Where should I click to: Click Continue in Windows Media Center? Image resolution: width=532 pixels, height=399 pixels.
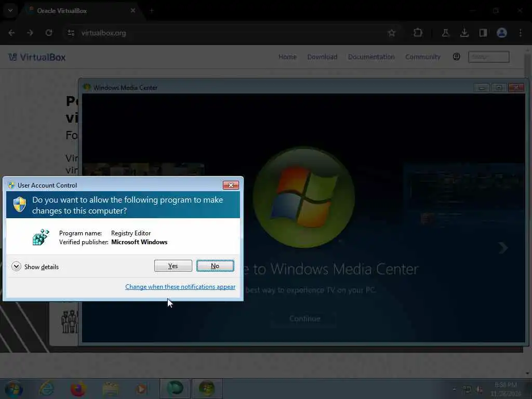(x=304, y=318)
